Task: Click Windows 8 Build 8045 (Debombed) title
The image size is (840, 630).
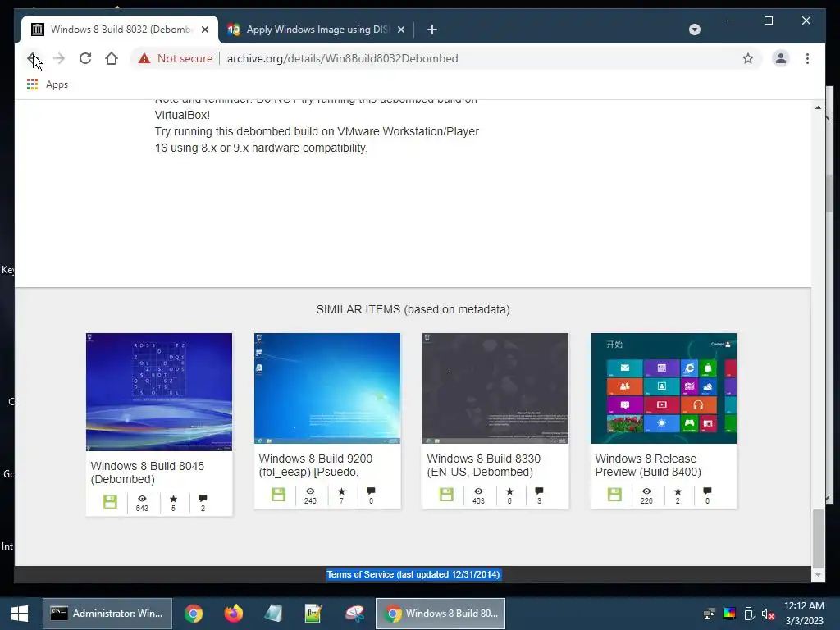Action: coord(148,472)
